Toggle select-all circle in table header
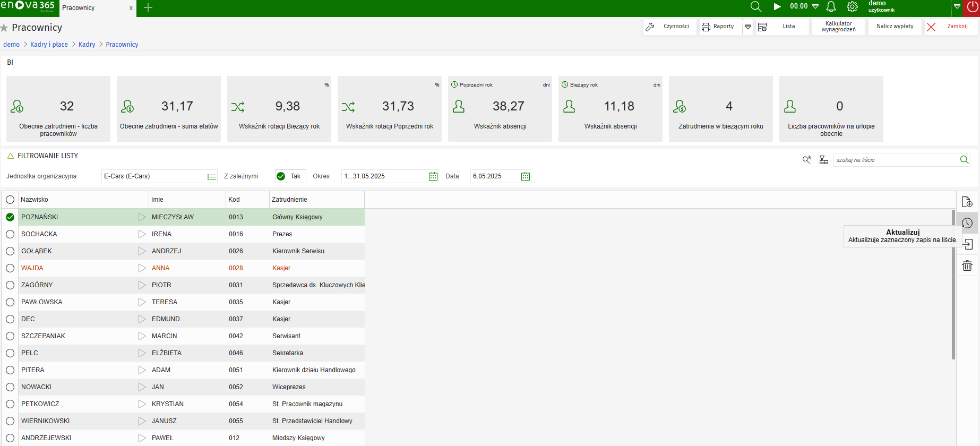Screen dimensions: 980x446 point(10,200)
